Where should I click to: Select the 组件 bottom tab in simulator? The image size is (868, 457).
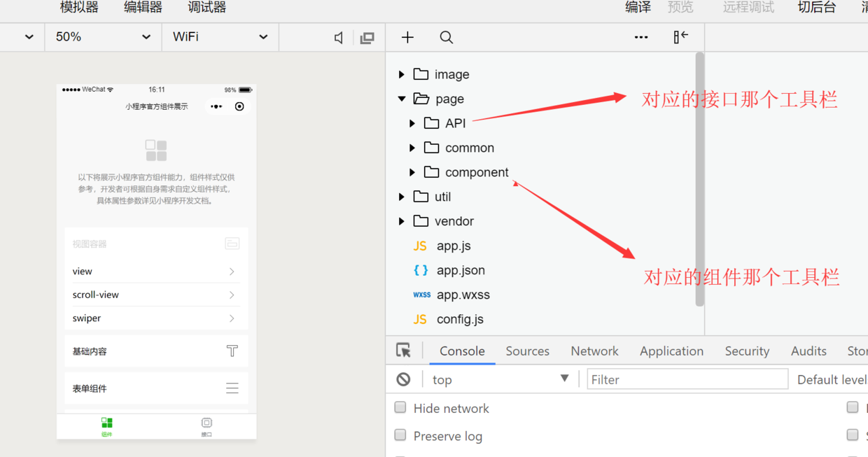[x=106, y=426]
